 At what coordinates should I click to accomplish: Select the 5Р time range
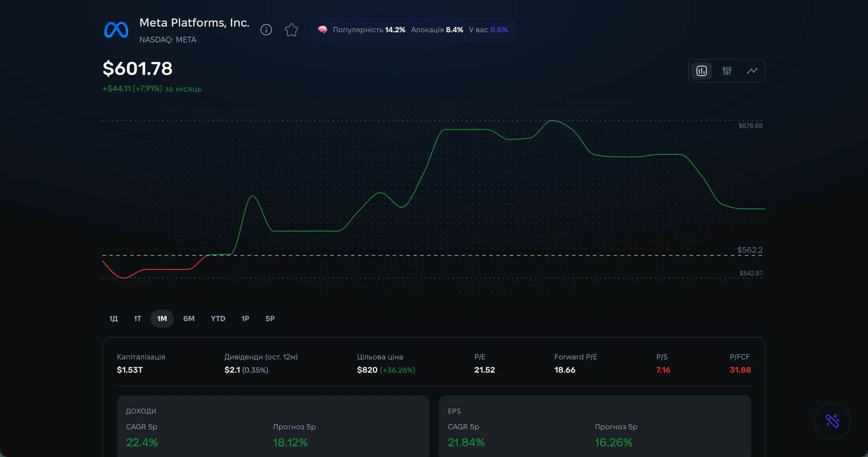click(x=270, y=319)
